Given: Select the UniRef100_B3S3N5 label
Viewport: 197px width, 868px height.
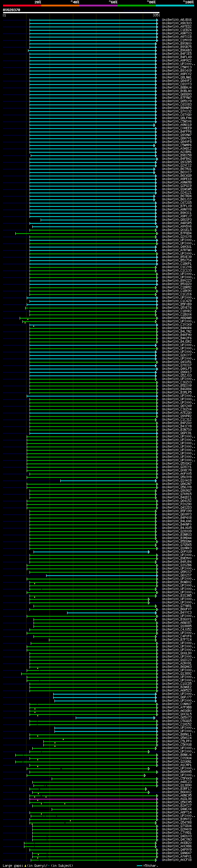Looking at the screenshot, I should (177, 596).
